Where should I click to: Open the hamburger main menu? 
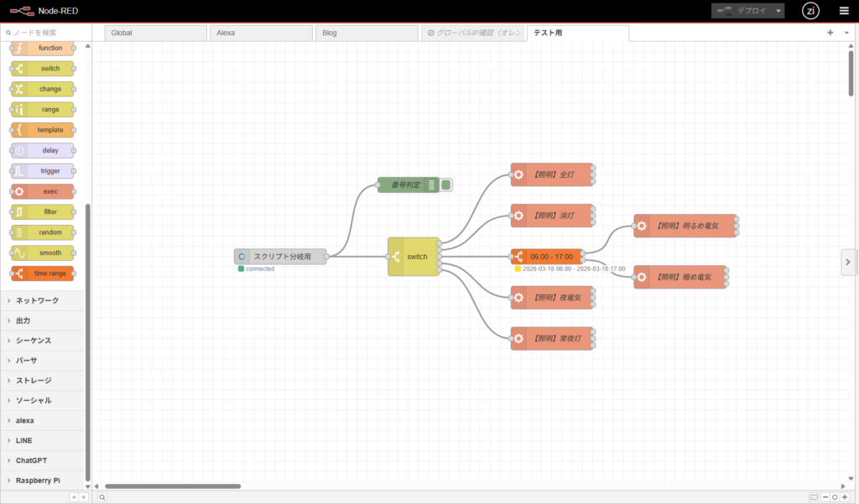click(844, 11)
